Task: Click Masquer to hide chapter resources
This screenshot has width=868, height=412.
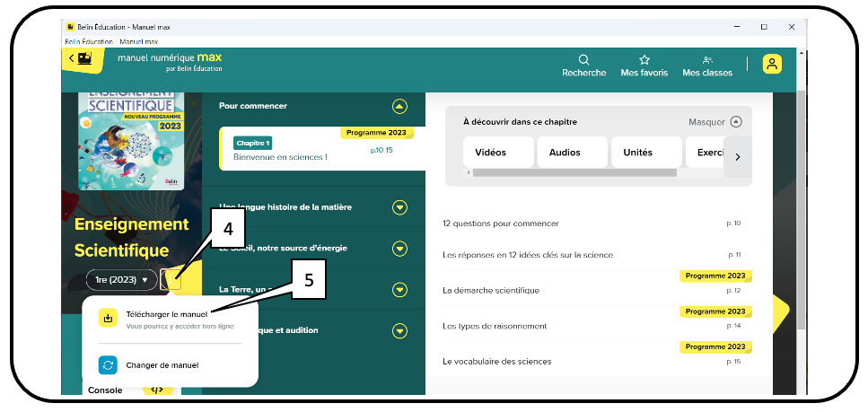Action: [715, 121]
